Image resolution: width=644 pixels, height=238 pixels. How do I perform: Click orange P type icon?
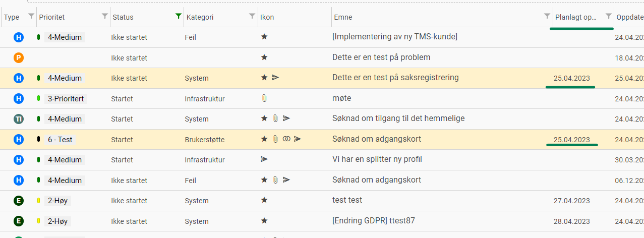[x=19, y=57]
